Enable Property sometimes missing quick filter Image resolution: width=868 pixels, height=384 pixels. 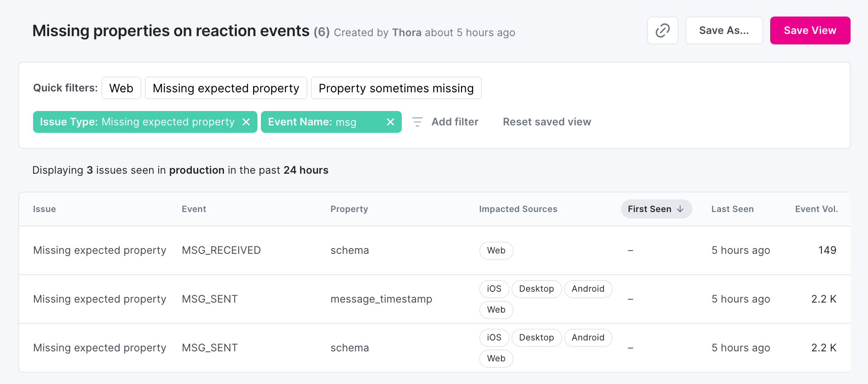click(x=396, y=88)
